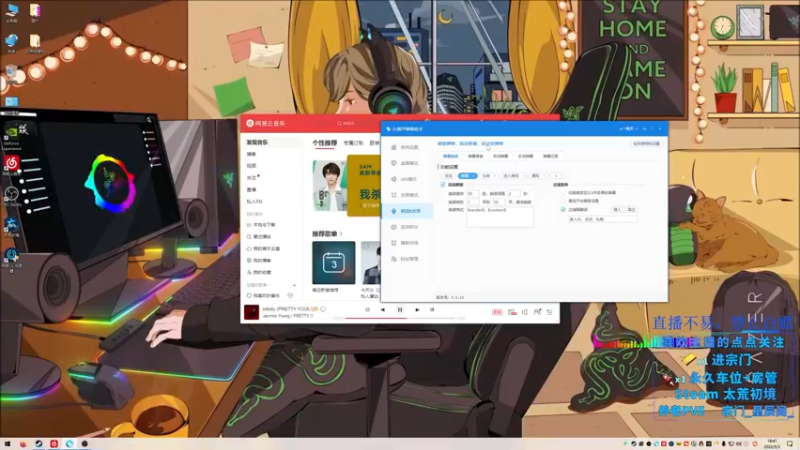Screen dimensions: 800x450
Task: Click the song progress bar in player
Action: pos(400,318)
